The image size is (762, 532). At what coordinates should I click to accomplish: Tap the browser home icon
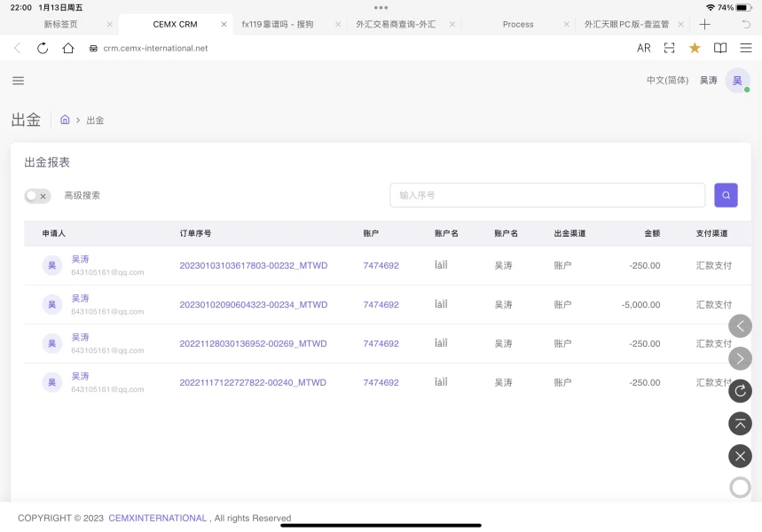click(x=68, y=48)
